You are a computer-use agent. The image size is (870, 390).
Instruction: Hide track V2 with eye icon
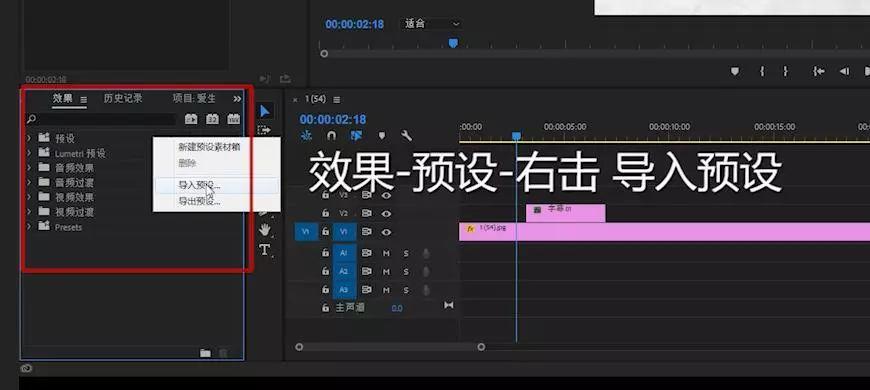coord(386,214)
